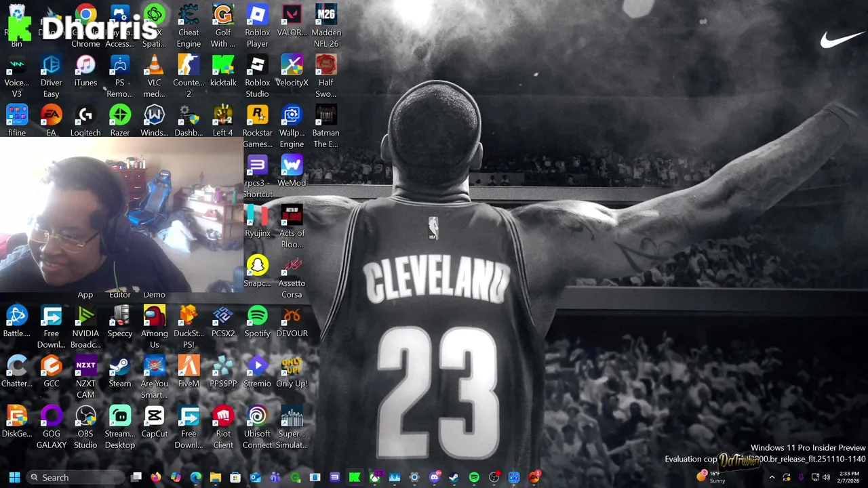Launch DEVOUR desktop icon
868x488 pixels.
292,321
